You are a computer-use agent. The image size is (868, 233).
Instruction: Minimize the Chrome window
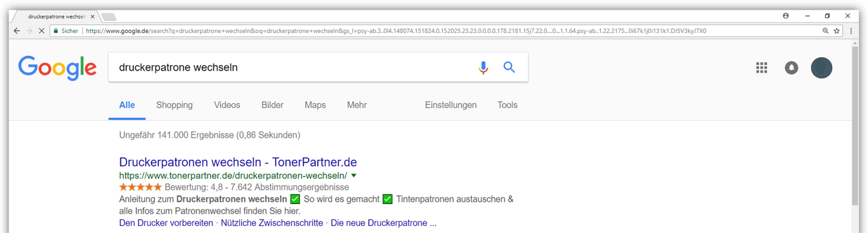(x=807, y=16)
